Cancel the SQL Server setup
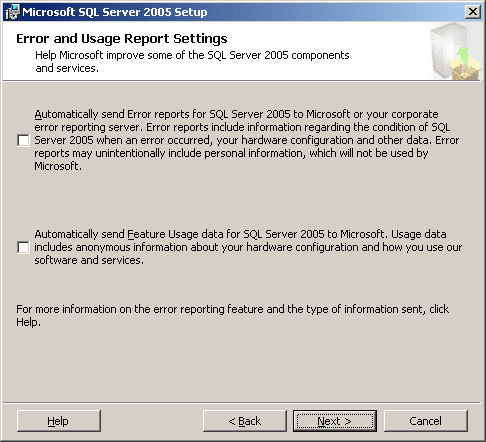Screen dimensions: 486x442 (426, 421)
